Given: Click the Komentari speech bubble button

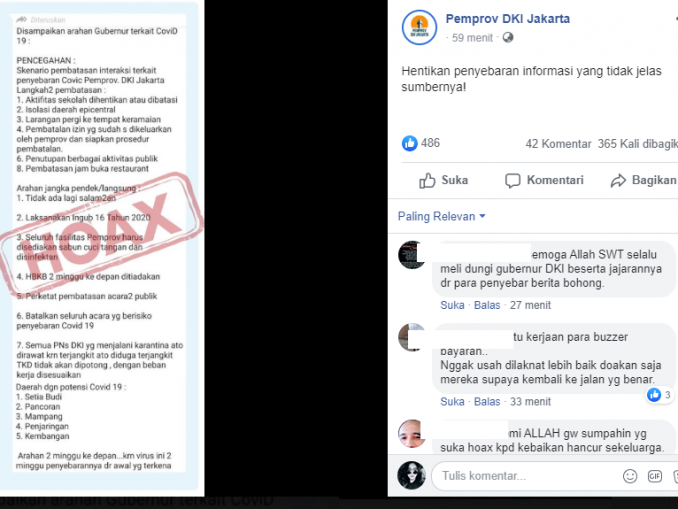Looking at the screenshot, I should point(544,180).
